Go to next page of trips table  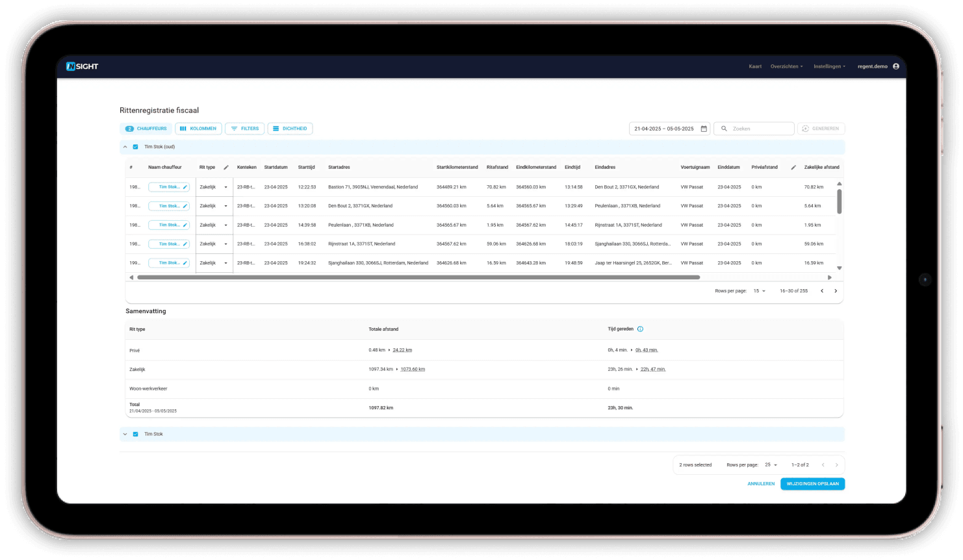tap(836, 291)
